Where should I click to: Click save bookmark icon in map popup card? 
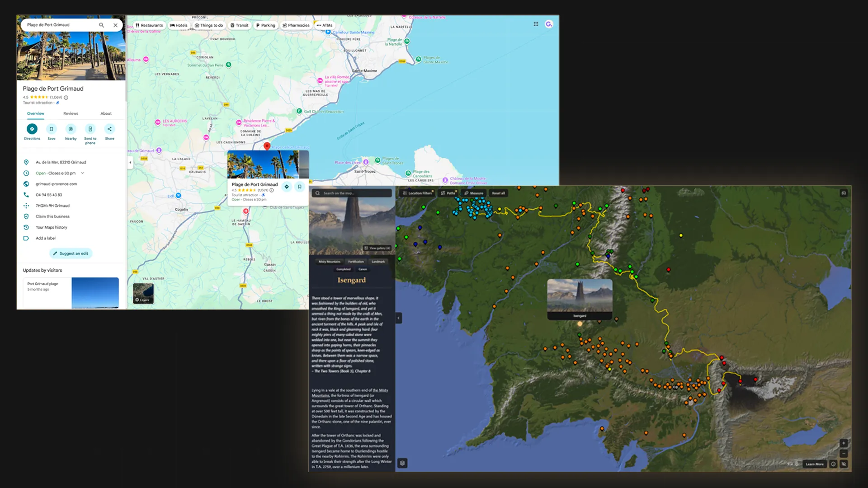pyautogui.click(x=299, y=187)
